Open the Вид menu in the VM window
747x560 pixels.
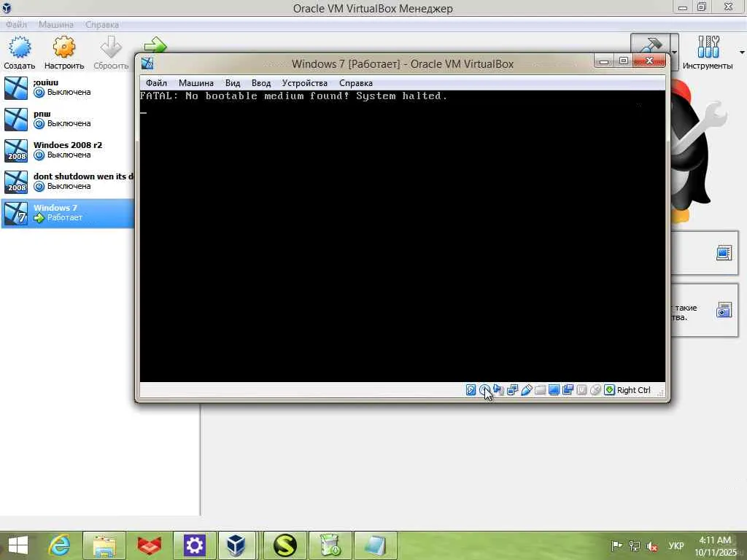[x=233, y=83]
